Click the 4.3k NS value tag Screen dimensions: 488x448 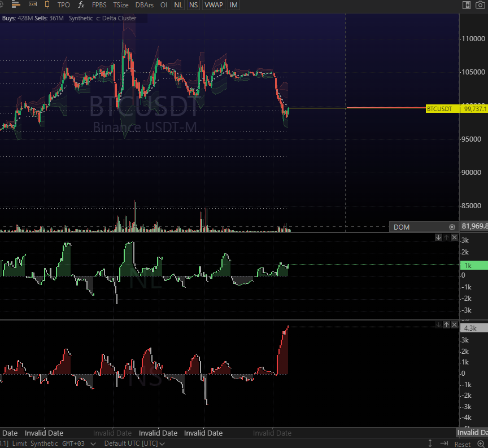pyautogui.click(x=474, y=328)
